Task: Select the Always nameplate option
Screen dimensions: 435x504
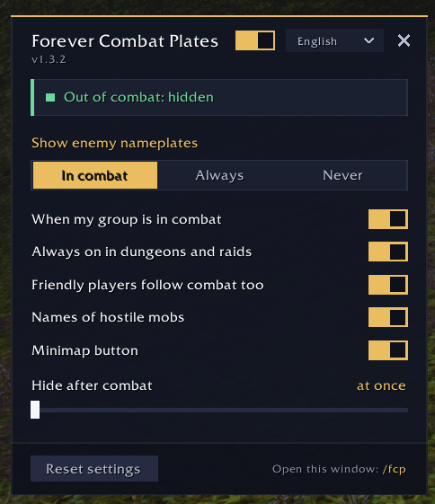Action: point(219,175)
